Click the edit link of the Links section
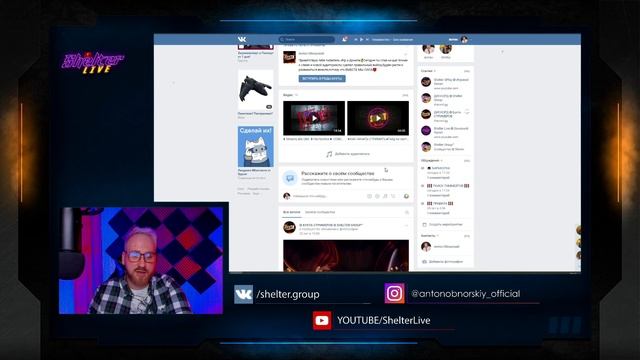Image resolution: width=640 pixels, height=360 pixels. 467,71
